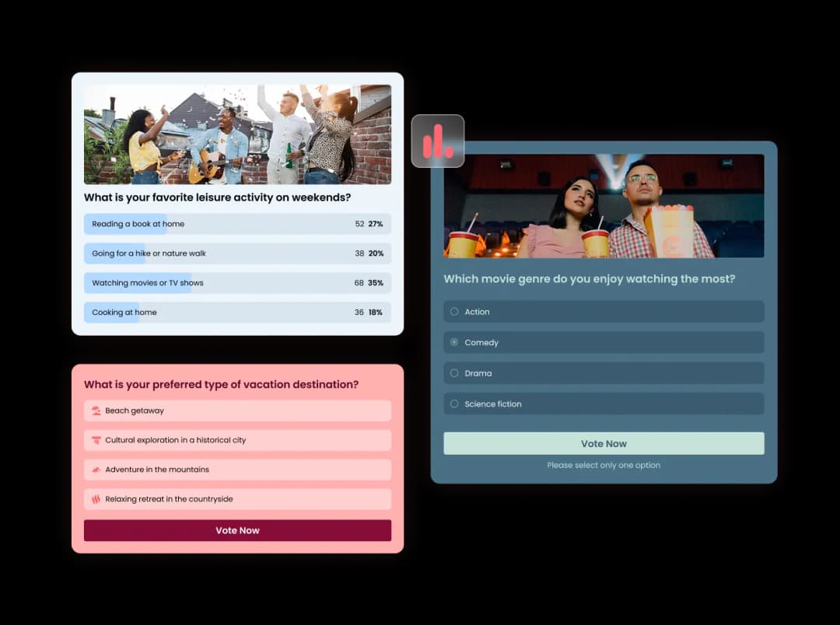This screenshot has height=625, width=840.
Task: Click the Going for a hike result bar
Action: (x=237, y=253)
